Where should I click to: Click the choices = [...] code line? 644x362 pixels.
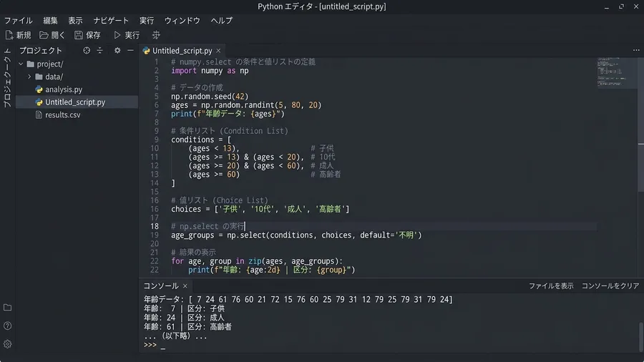(x=260, y=209)
